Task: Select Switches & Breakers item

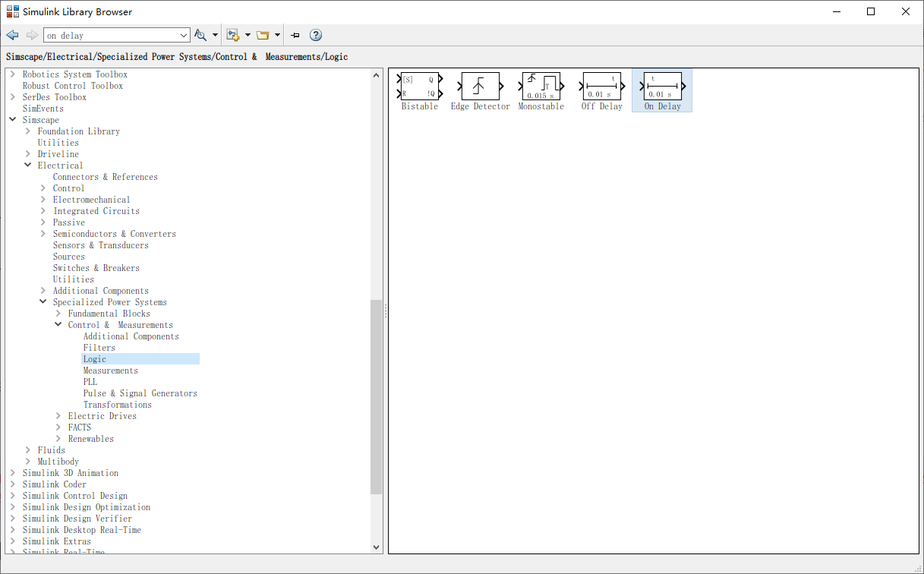Action: coord(96,268)
